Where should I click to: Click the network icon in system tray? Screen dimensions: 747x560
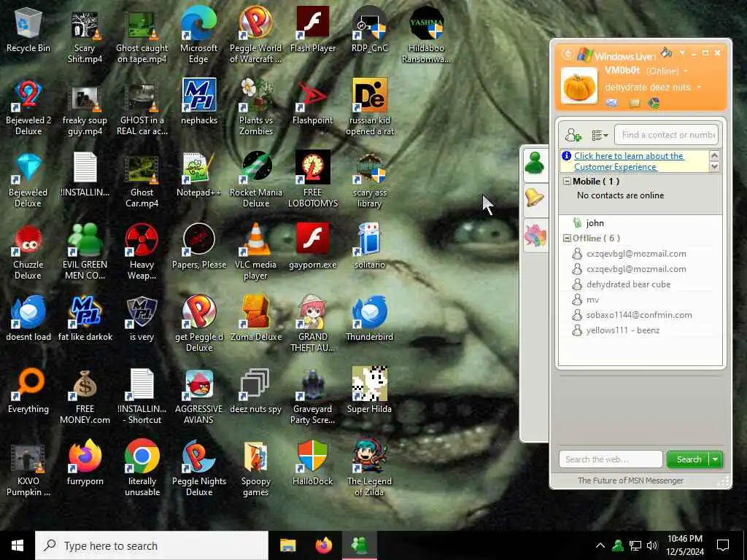(x=635, y=545)
